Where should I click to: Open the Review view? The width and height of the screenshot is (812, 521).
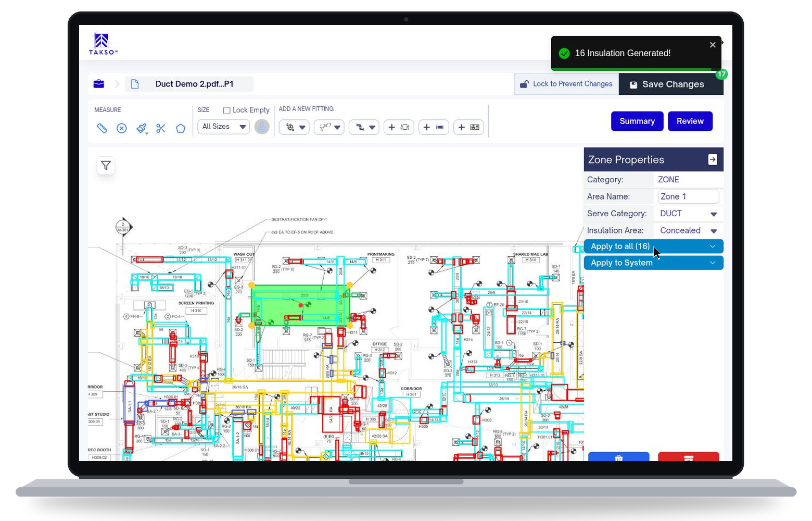[x=690, y=121]
